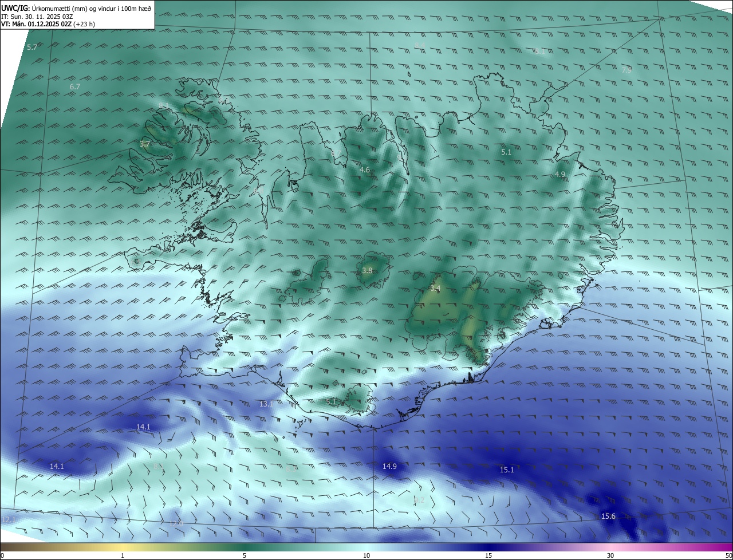The width and height of the screenshot is (733, 560).
Task: Click the 5.7 value label on the map
Action: pyautogui.click(x=32, y=47)
